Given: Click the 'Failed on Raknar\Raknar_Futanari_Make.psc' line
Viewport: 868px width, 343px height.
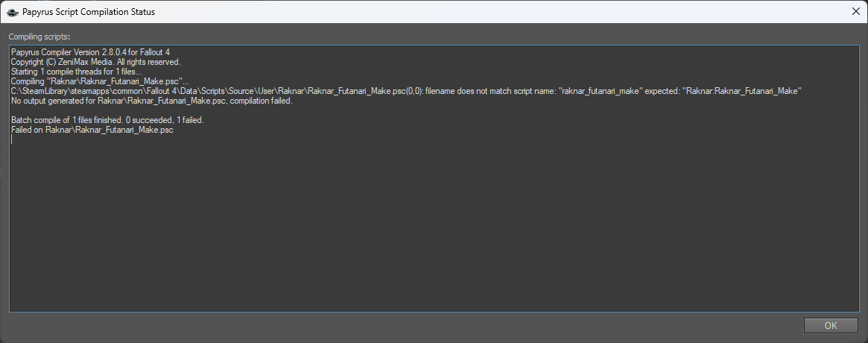Looking at the screenshot, I should point(92,130).
